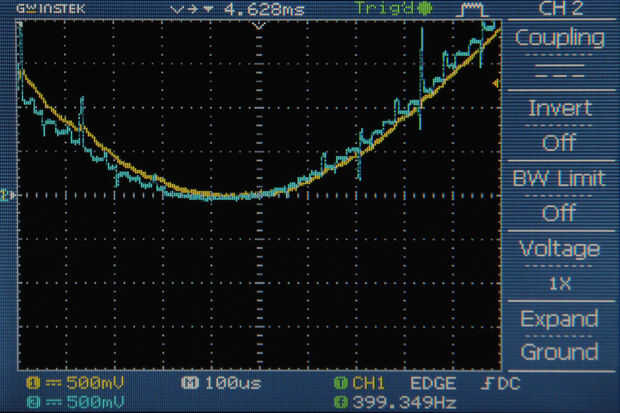
Task: Click the rising edge trigger slope icon
Action: pyautogui.click(x=486, y=383)
